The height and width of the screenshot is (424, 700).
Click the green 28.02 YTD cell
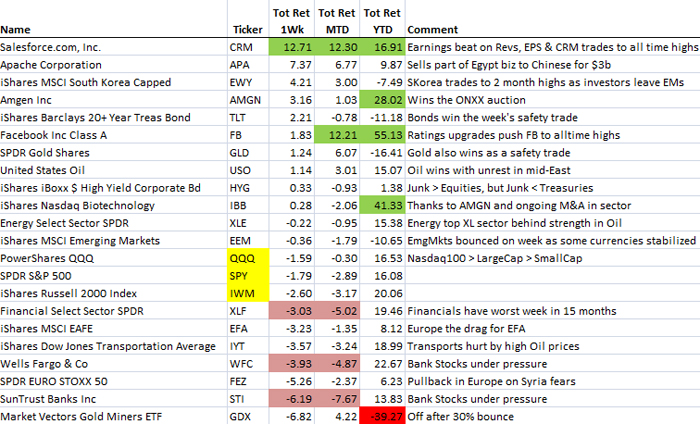point(383,100)
